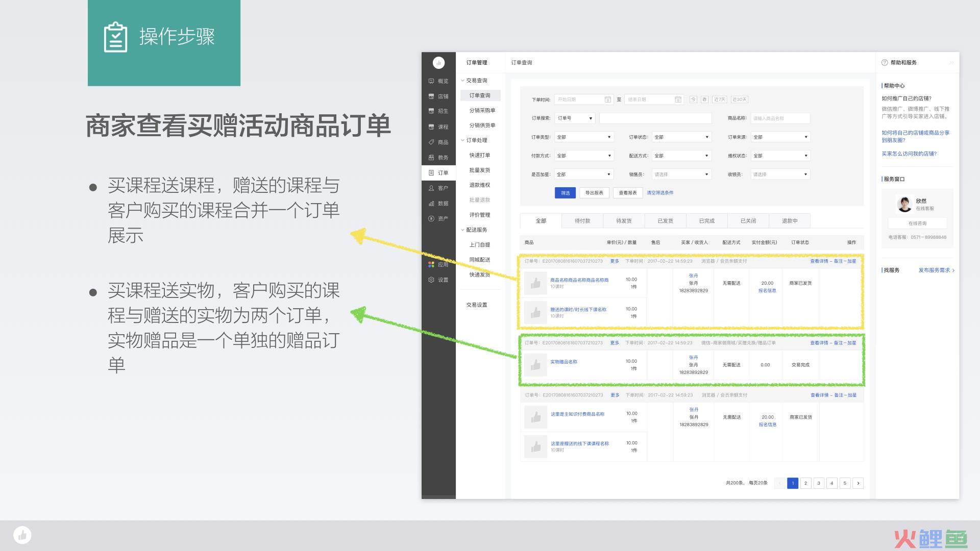The width and height of the screenshot is (980, 551).
Task: Go to next page with the arrow
Action: (x=858, y=483)
